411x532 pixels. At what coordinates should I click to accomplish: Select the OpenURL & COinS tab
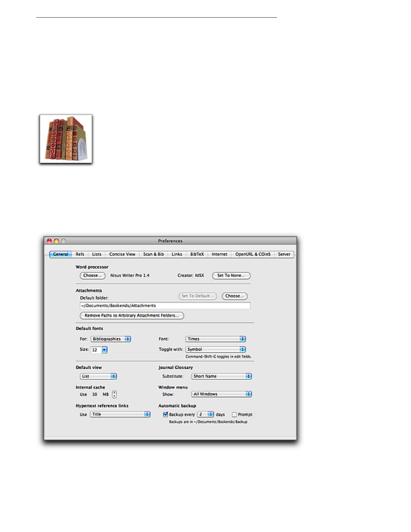coord(253,254)
